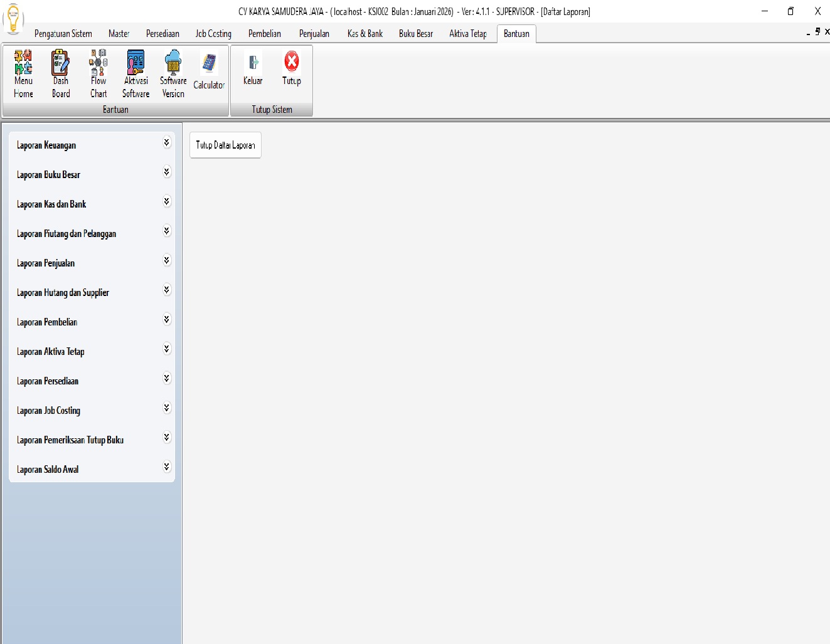Select Laporan Hutang dan Supplier heading

(x=63, y=293)
